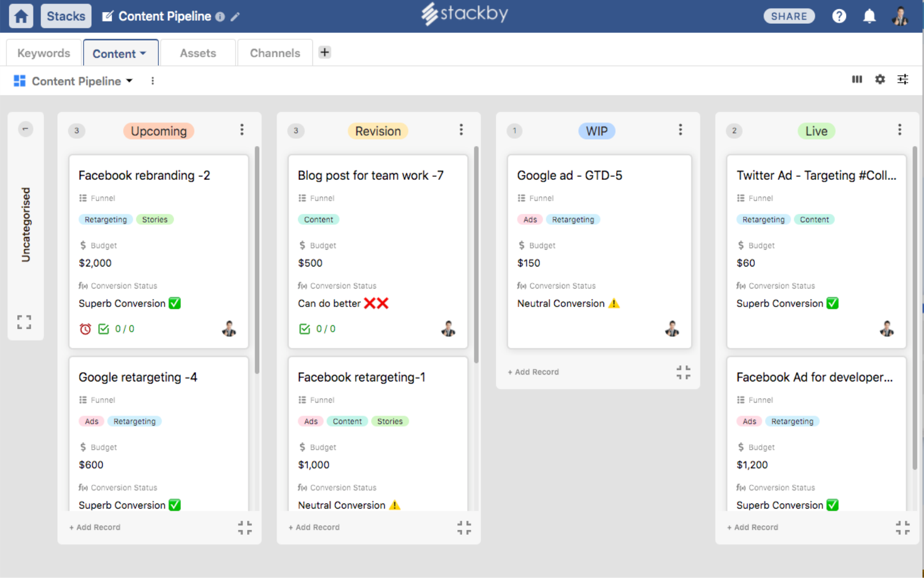Open the view settings gear icon
This screenshot has width=924, height=578.
click(x=880, y=80)
